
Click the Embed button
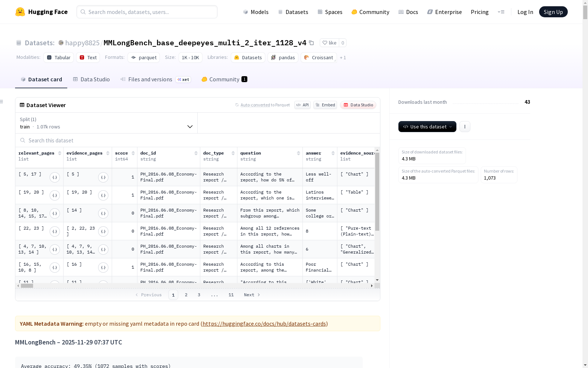[x=325, y=105]
